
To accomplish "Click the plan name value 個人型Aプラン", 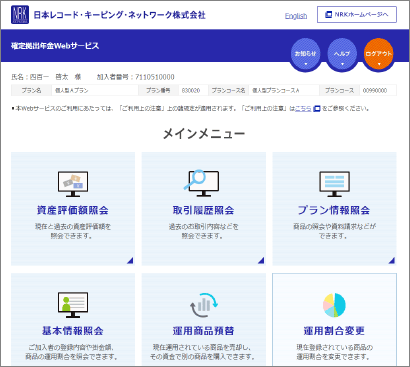I will 72,90.
